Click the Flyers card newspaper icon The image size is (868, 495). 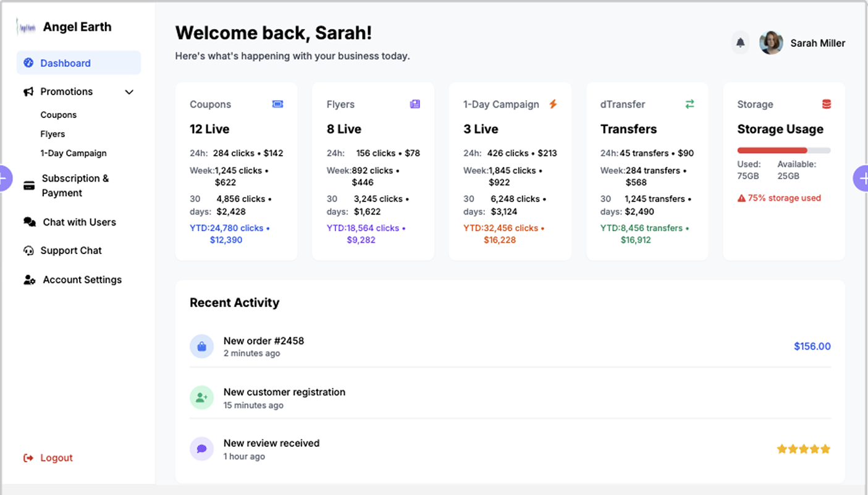click(x=415, y=104)
